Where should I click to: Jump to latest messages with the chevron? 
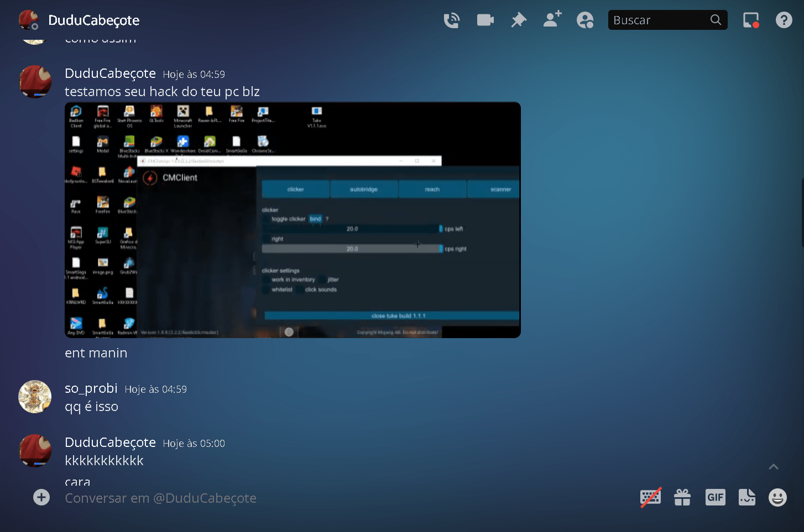click(774, 467)
